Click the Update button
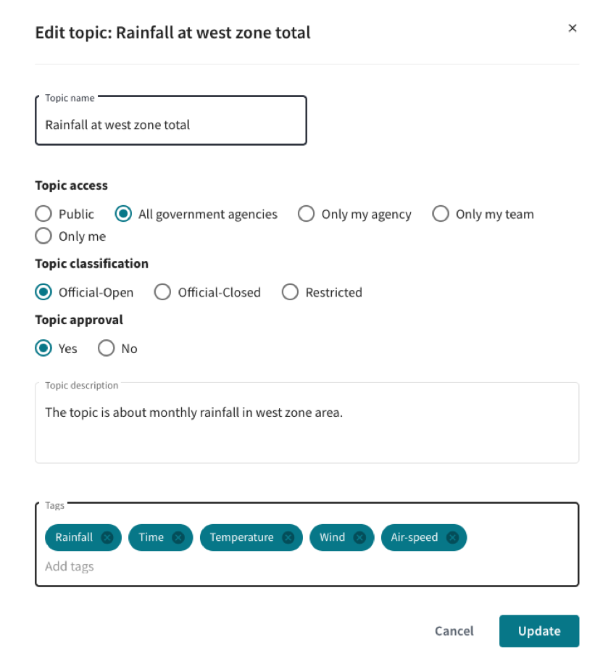This screenshot has height=672, width=616. tap(539, 631)
